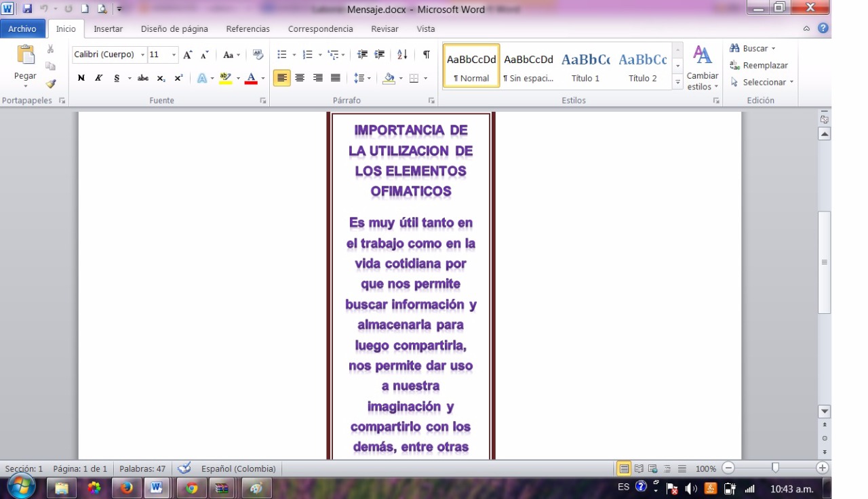
Task: Enable center text alignment
Action: click(x=300, y=78)
